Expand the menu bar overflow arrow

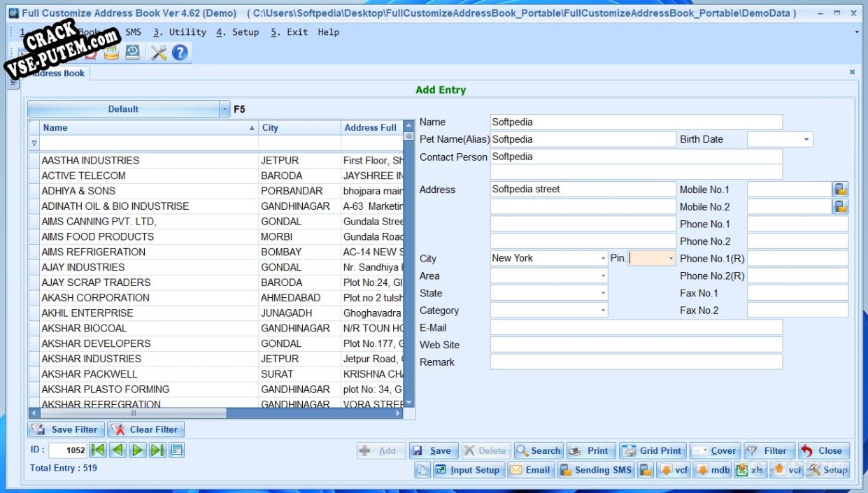[x=858, y=32]
